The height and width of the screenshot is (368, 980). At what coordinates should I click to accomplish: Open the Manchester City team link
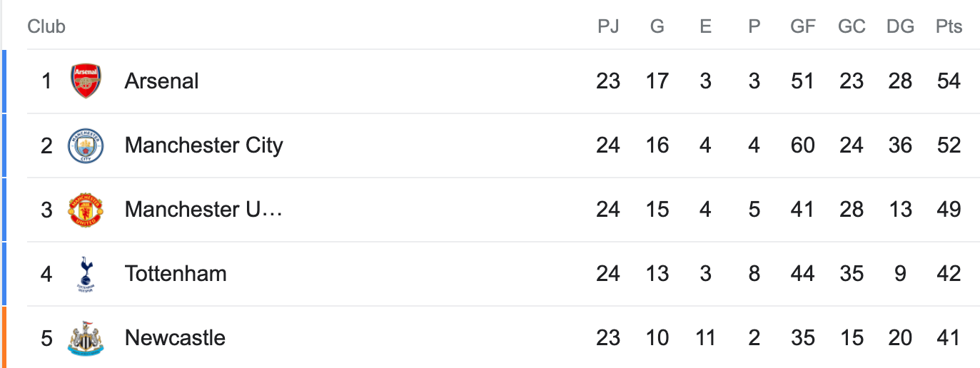click(x=203, y=145)
